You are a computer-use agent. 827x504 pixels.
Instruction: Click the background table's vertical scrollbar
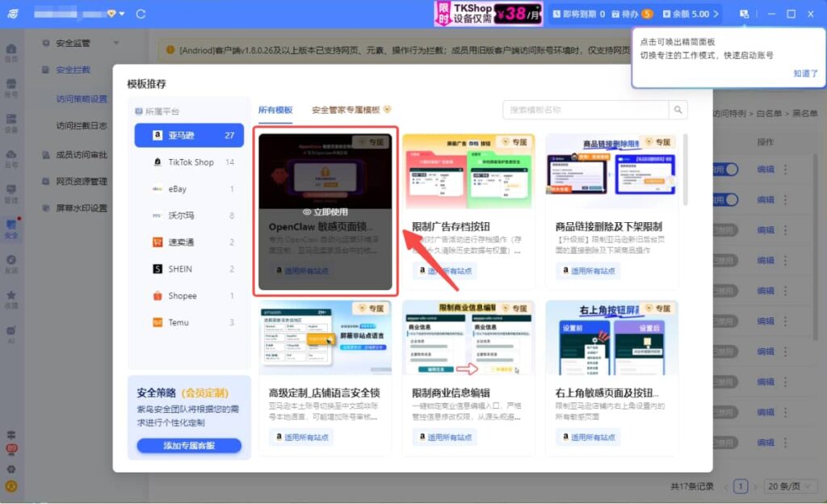(815, 248)
